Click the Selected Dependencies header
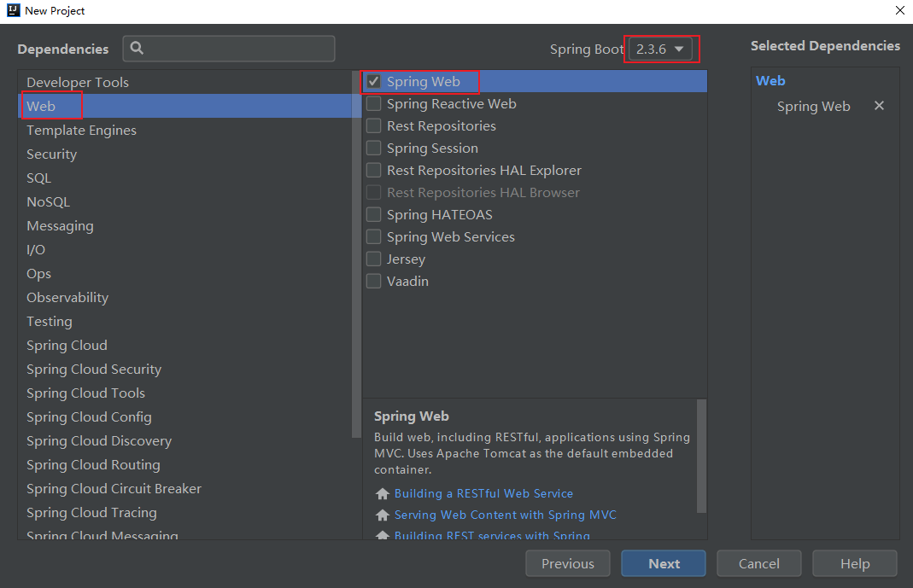 pos(825,46)
